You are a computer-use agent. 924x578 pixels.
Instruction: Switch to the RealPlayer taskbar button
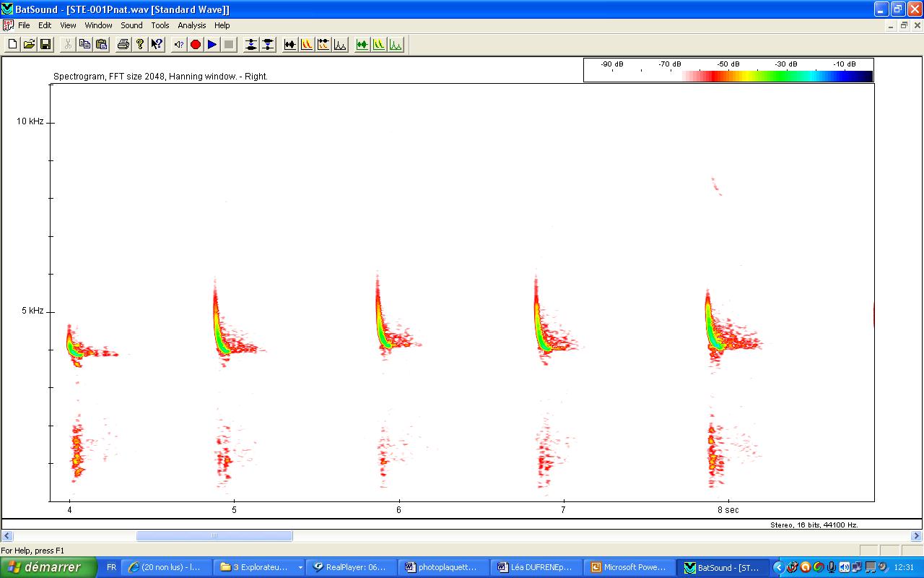pyautogui.click(x=352, y=567)
